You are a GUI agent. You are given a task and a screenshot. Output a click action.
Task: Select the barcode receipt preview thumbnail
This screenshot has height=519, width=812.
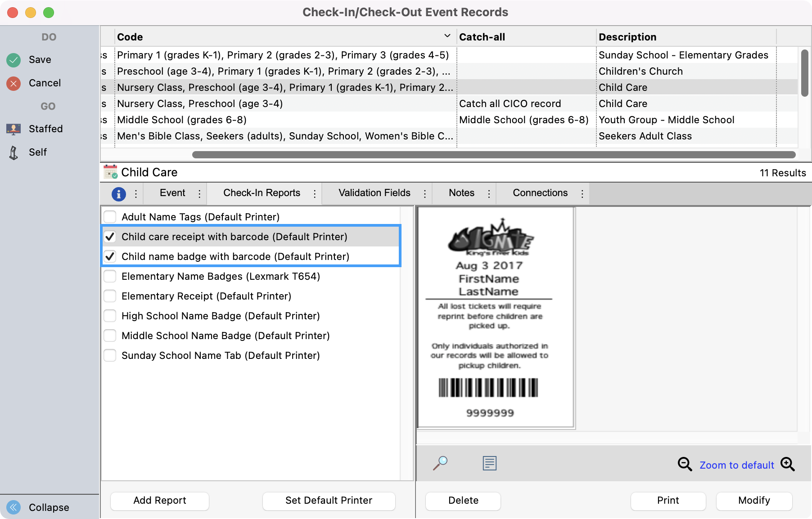[x=496, y=316]
